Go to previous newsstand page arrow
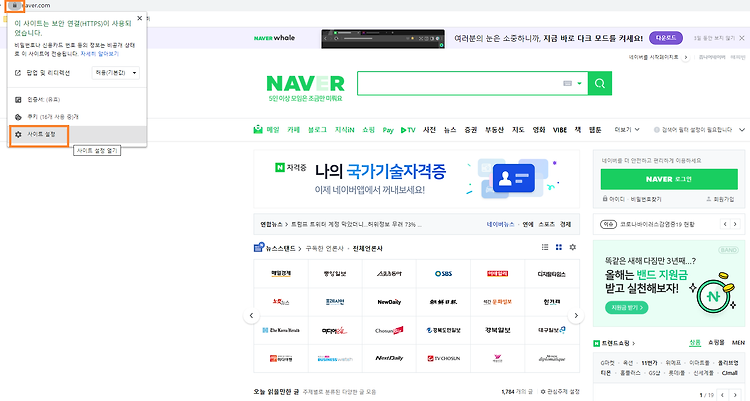This screenshot has height=401, width=750. click(252, 315)
